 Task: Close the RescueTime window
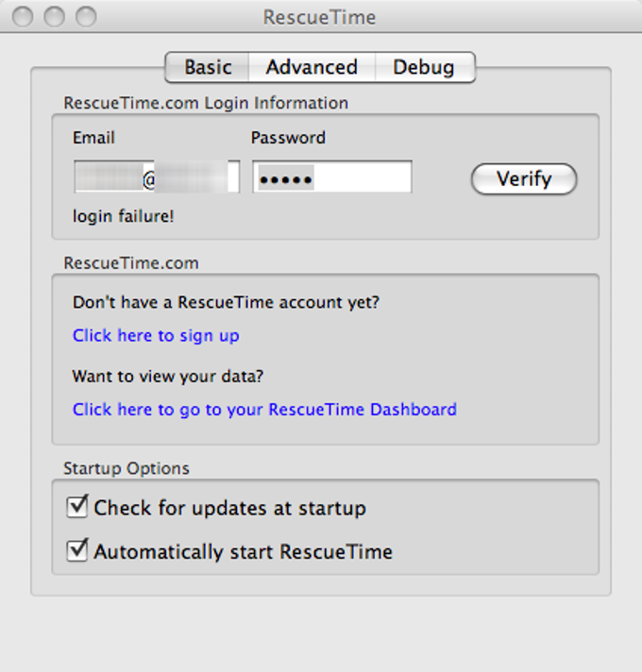click(x=23, y=17)
